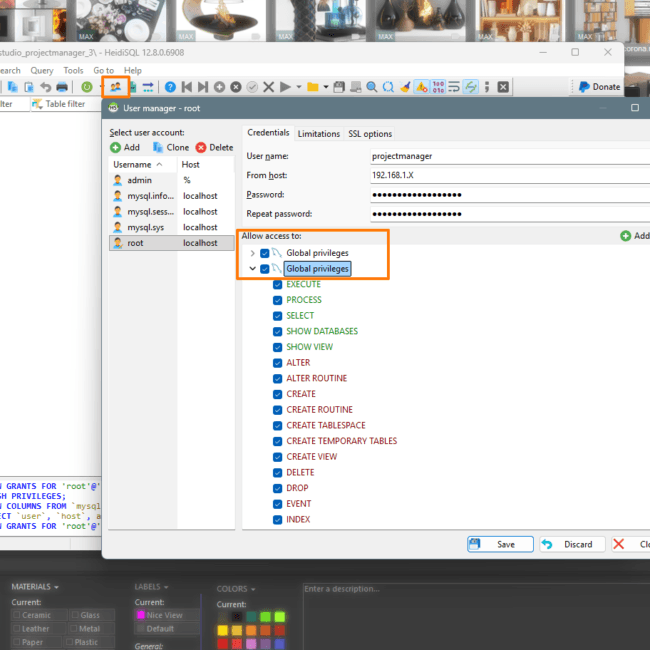Toggle the SHOW DATABASES checkbox
The image size is (650, 650).
point(278,332)
